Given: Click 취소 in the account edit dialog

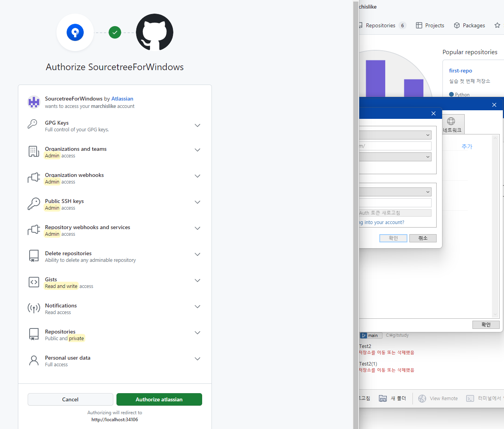Looking at the screenshot, I should pyautogui.click(x=423, y=238).
